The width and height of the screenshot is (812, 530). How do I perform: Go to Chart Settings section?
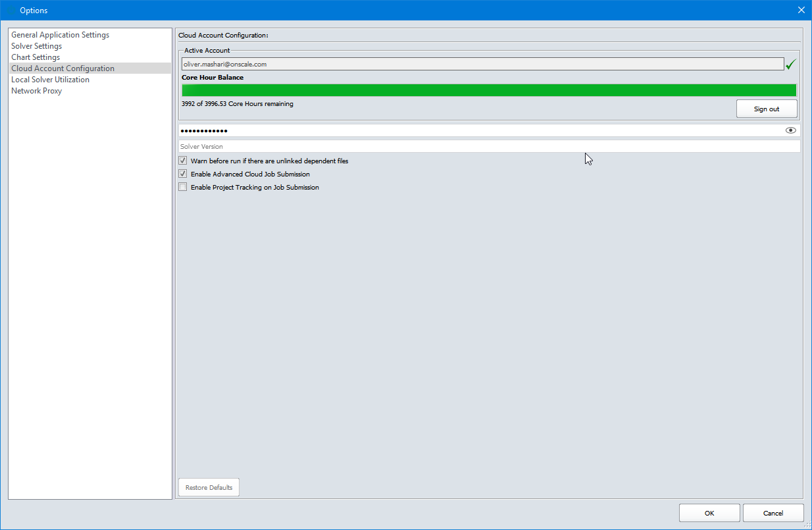[x=90, y=57]
